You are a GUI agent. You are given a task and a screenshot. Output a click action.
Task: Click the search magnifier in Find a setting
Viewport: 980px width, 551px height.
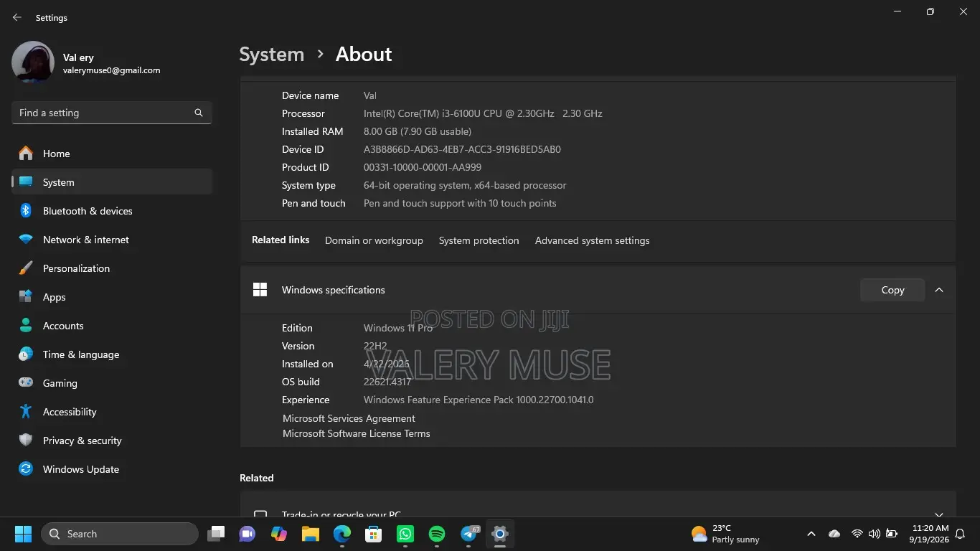(x=199, y=113)
